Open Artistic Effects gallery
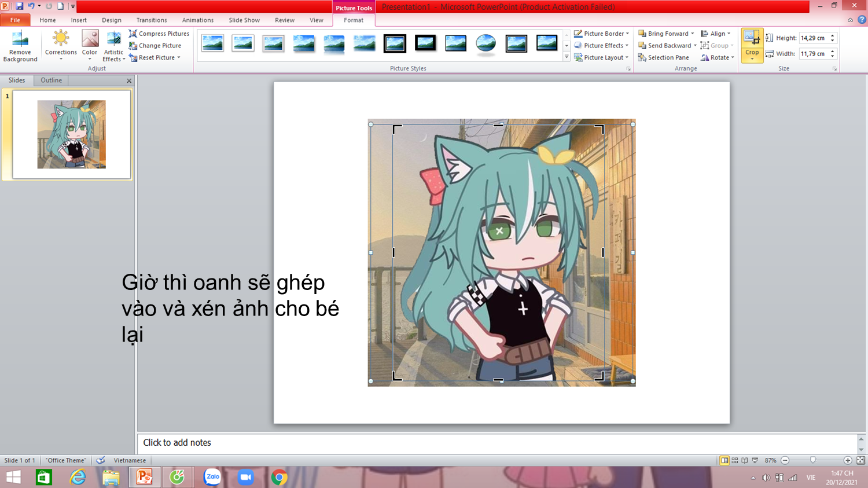This screenshot has height=488, width=868. (x=114, y=46)
